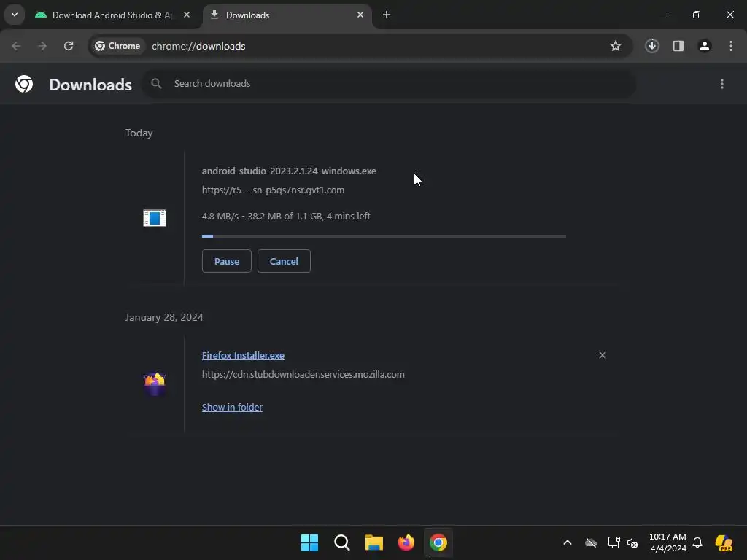Pause the Android Studio download

[227, 261]
